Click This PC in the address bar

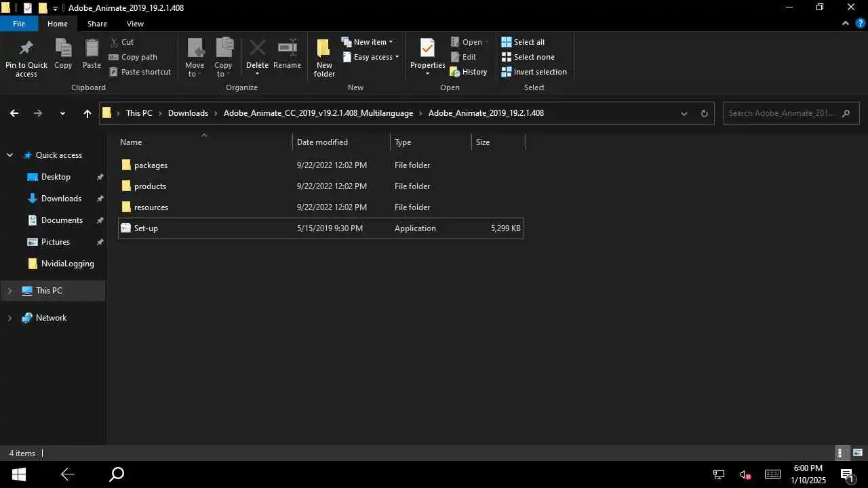[139, 113]
